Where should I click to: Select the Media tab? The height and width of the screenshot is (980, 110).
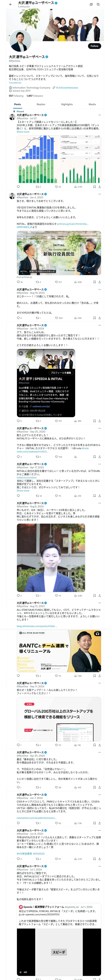(92, 104)
